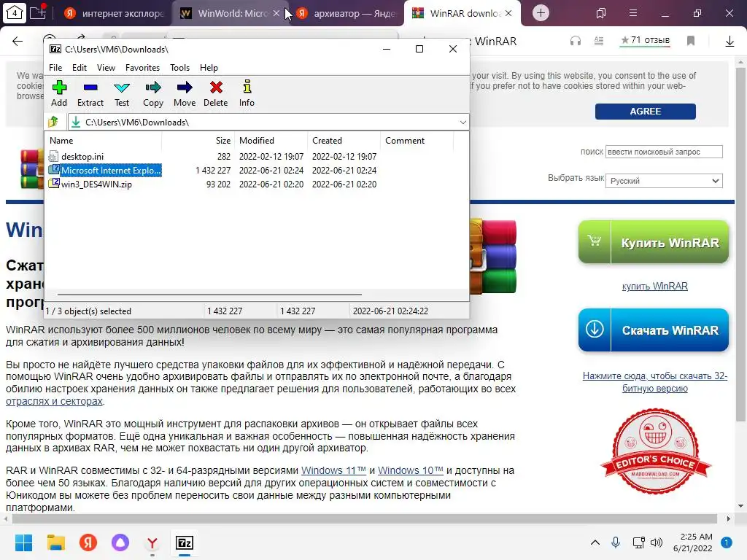Bookmark the page with the bookmark icon
The image size is (747, 560).
691,41
